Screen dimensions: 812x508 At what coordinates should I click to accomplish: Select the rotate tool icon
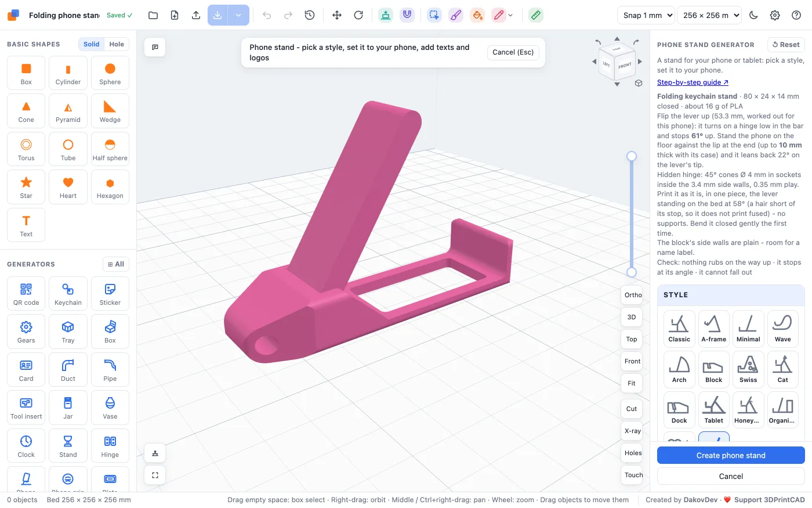click(358, 15)
